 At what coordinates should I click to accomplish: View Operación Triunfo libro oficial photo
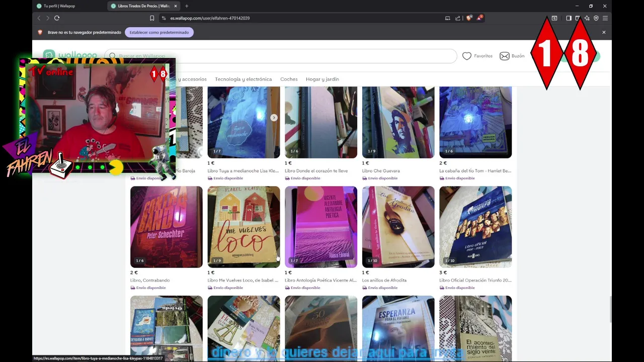(x=475, y=227)
